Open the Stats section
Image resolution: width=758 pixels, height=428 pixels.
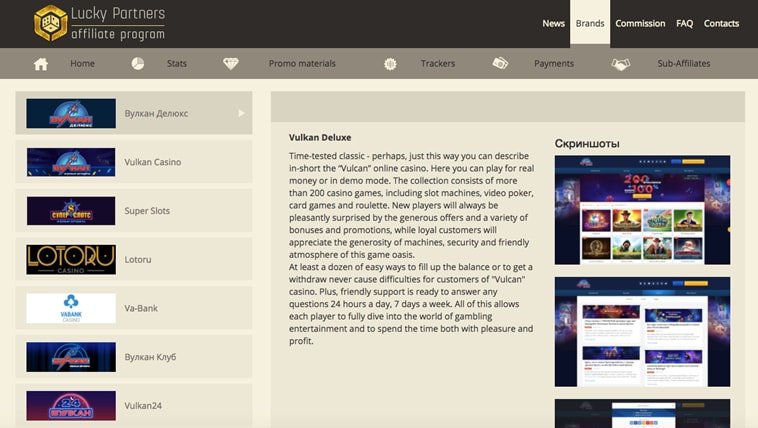[x=176, y=63]
